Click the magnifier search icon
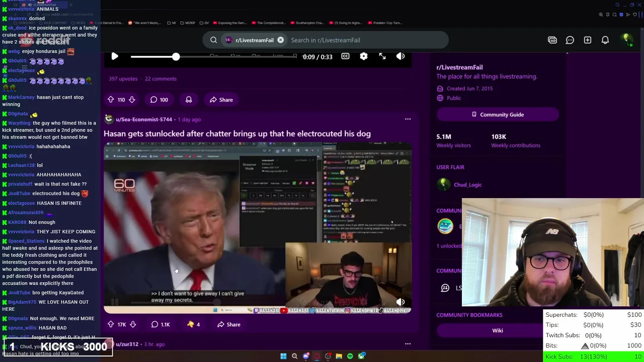The image size is (644, 362). (214, 40)
